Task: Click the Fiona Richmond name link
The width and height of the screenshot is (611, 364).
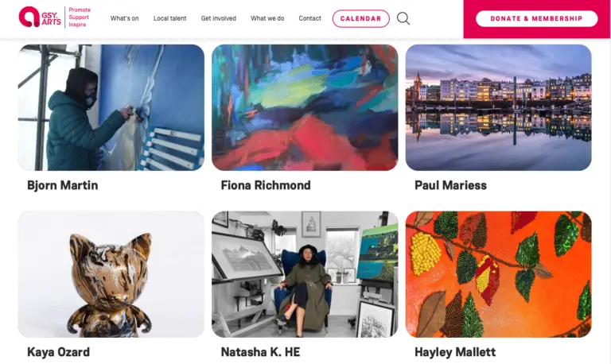Action: coord(266,185)
